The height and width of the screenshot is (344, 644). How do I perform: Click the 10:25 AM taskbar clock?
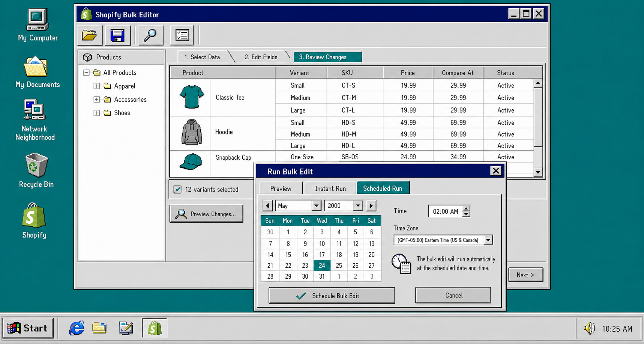[x=617, y=329]
